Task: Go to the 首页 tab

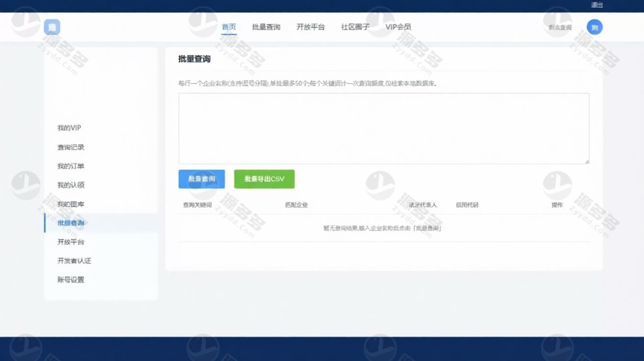Action: click(229, 27)
